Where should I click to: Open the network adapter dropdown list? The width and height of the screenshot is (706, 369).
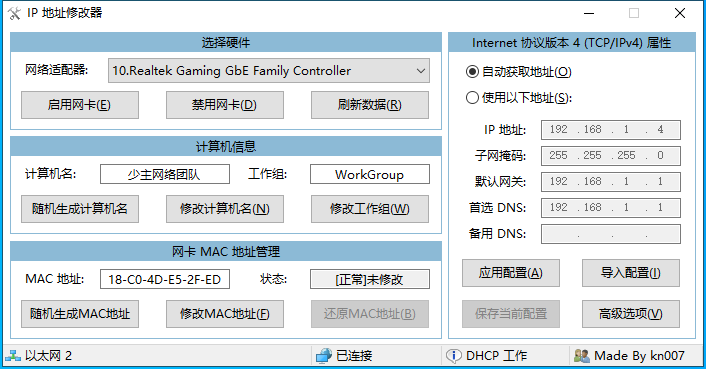click(x=269, y=71)
